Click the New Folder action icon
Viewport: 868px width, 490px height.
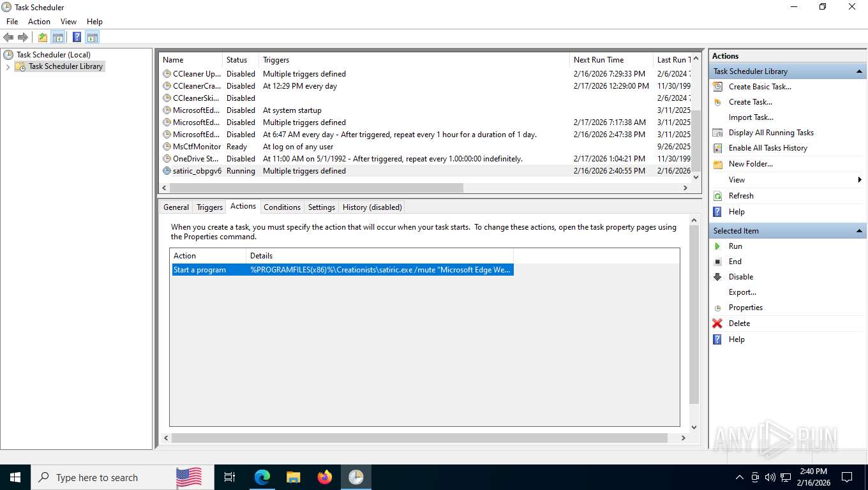(x=718, y=164)
